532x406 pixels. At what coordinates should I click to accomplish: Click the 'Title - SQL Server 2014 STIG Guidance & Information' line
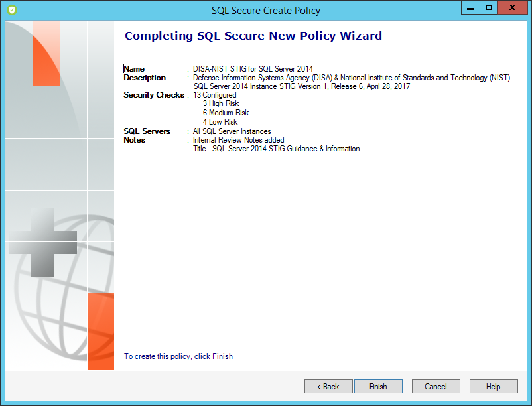pyautogui.click(x=277, y=149)
